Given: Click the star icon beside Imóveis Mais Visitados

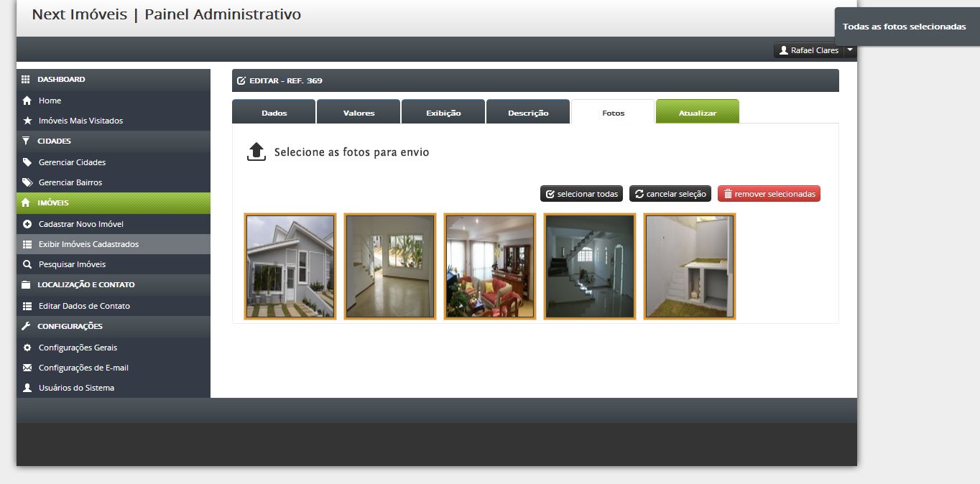Looking at the screenshot, I should pyautogui.click(x=27, y=121).
